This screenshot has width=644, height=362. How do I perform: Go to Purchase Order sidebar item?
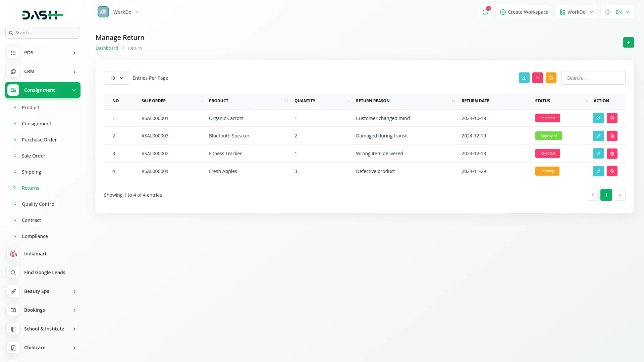click(x=39, y=139)
